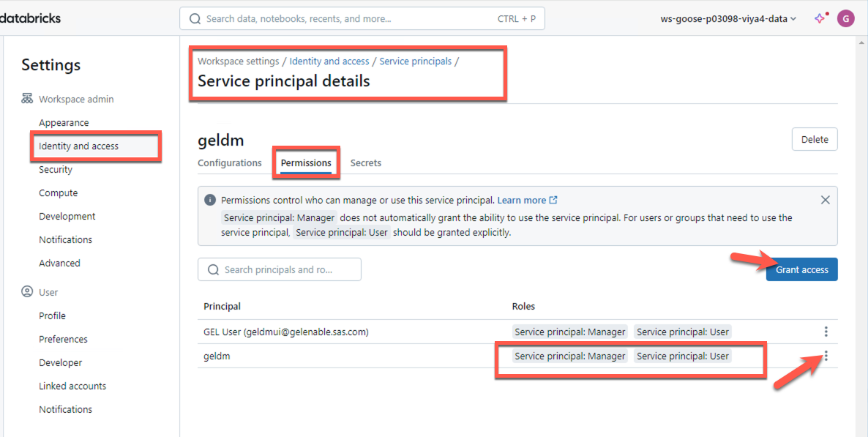Open the kebab menu for geldm principal row

[x=826, y=356]
